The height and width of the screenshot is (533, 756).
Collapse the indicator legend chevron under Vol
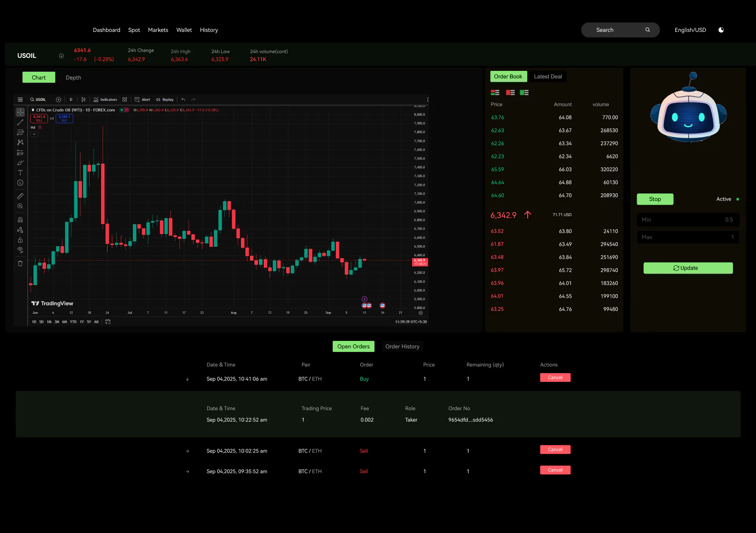pyautogui.click(x=34, y=134)
